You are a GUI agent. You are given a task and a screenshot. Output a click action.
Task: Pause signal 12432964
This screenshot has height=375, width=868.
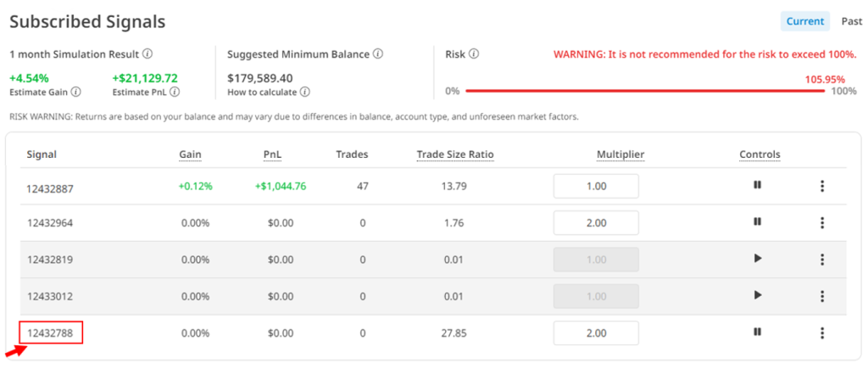tap(758, 222)
